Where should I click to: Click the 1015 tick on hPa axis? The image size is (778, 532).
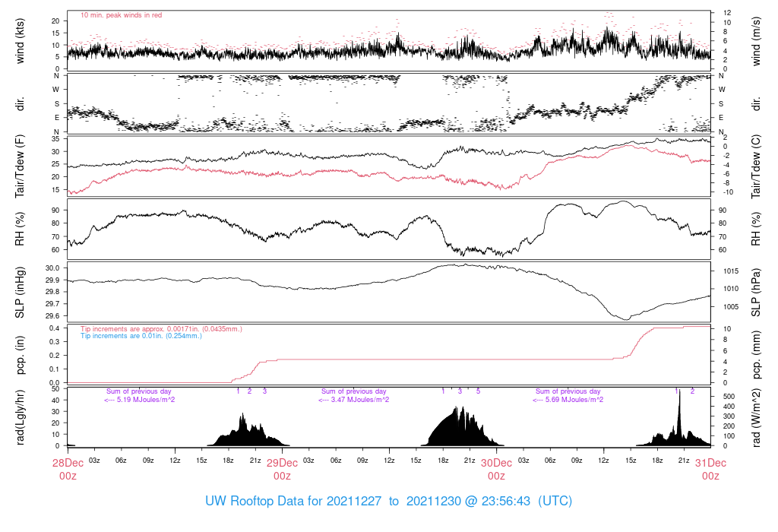[731, 271]
